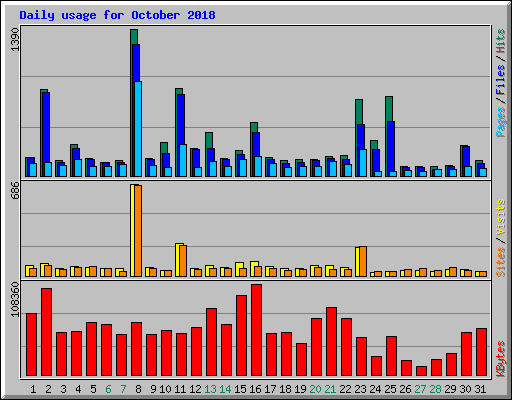The image size is (512, 400).
Task: Select the day 15 label on the x-axis
Action: pos(240,389)
